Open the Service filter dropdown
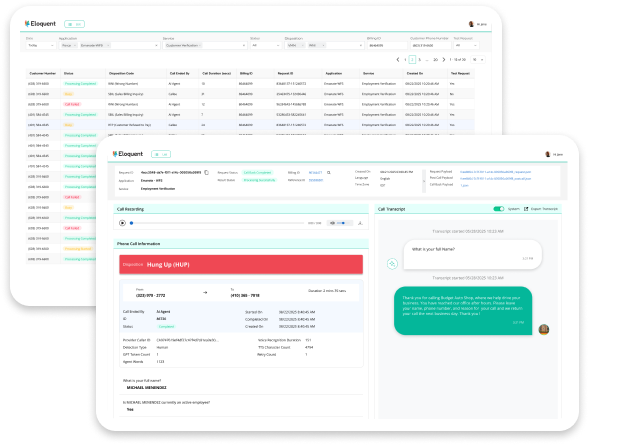The height and width of the screenshot is (445, 642). [205, 45]
